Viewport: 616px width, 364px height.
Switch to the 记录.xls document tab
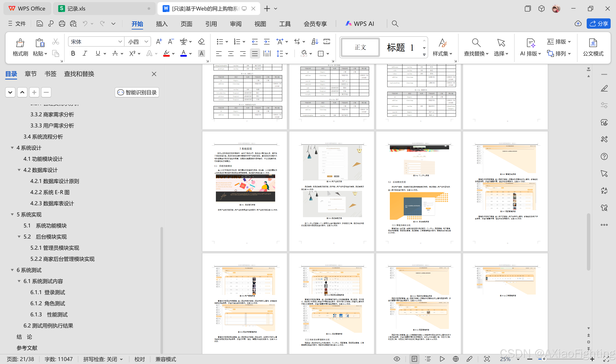click(76, 8)
